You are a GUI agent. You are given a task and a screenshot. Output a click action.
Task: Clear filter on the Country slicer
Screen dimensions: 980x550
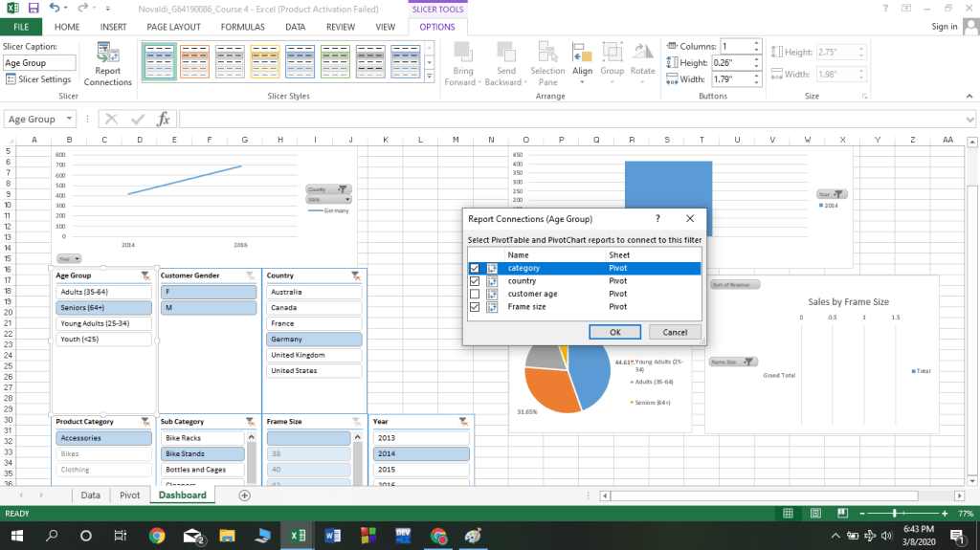pos(355,275)
